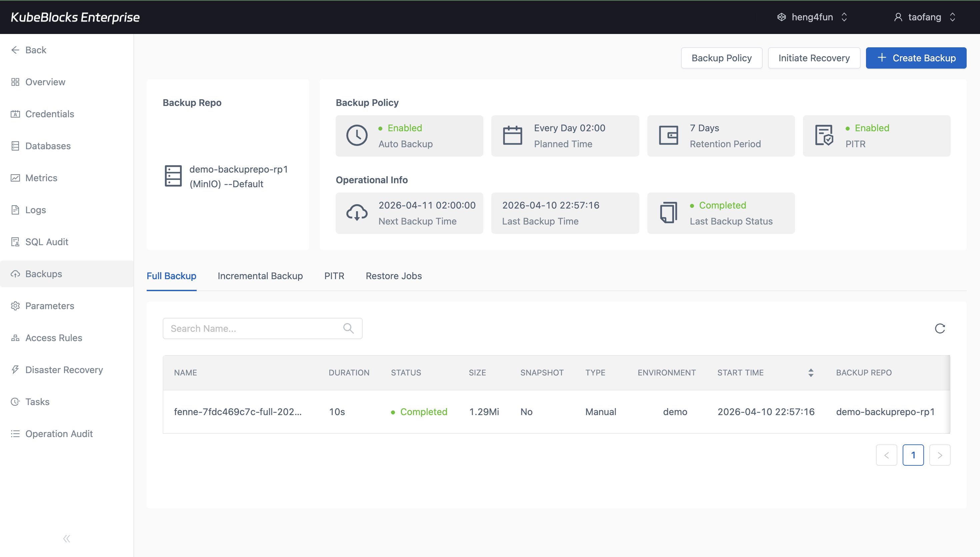
Task: Switch to the Incremental Backup tab
Action: pyautogui.click(x=260, y=276)
